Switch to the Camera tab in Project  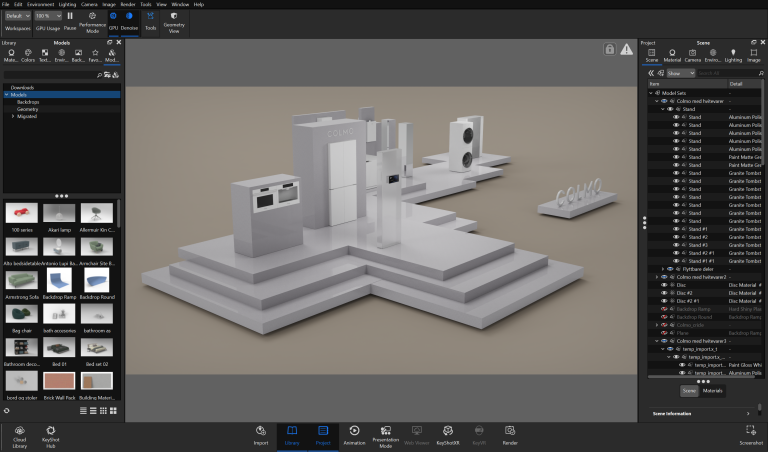[x=693, y=55]
